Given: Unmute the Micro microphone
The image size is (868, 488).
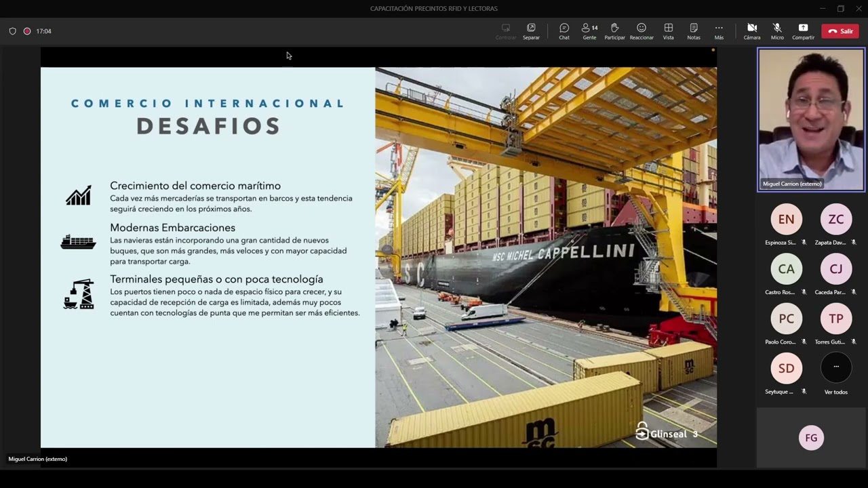Looking at the screenshot, I should 777,31.
